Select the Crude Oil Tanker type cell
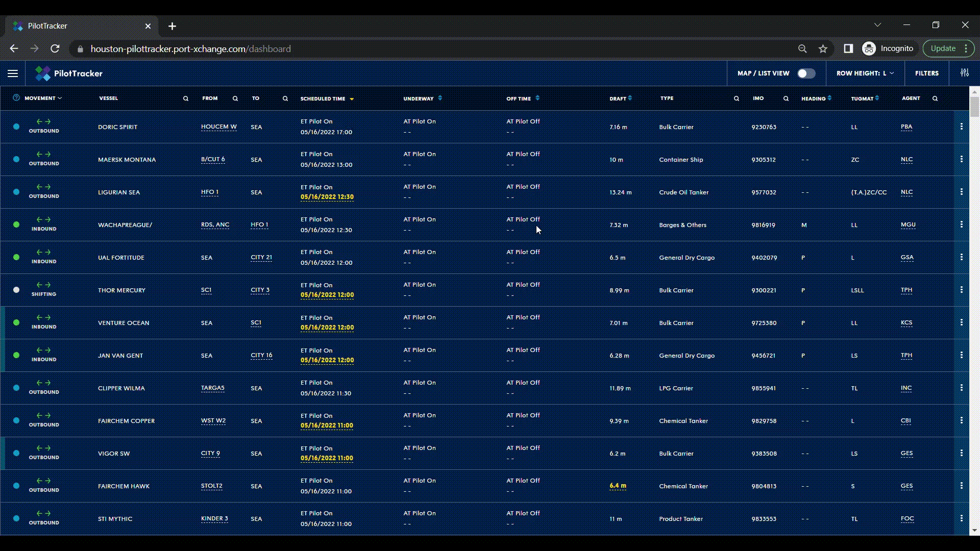980x551 pixels. 683,192
